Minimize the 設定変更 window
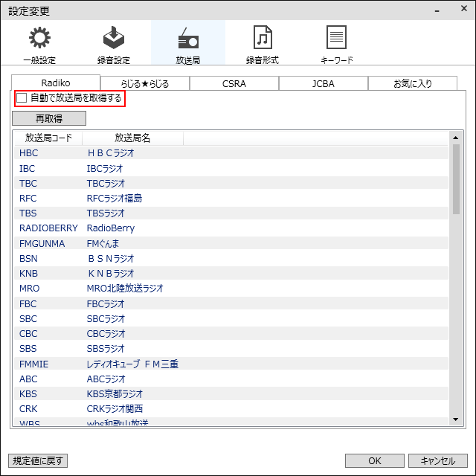Viewport: 476px width, 476px height. pos(437,10)
